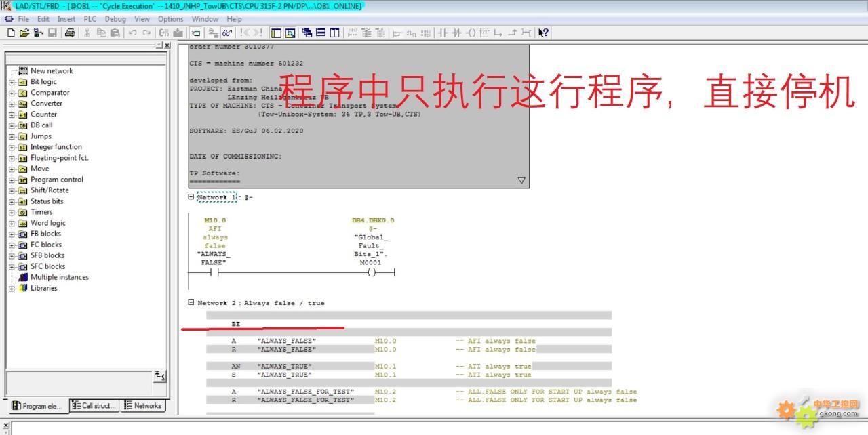Toggle the Monitor (glasses) icon
Viewport: 868px width, 435px height.
[x=227, y=33]
